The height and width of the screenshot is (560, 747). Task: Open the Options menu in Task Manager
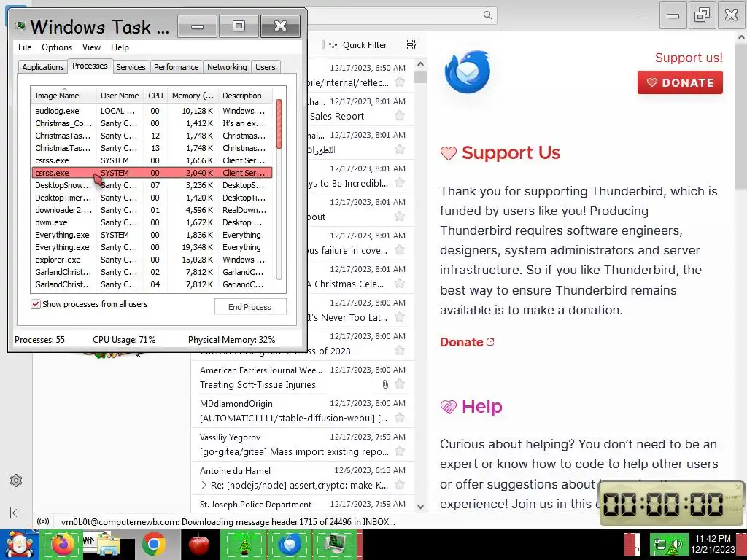(x=57, y=47)
